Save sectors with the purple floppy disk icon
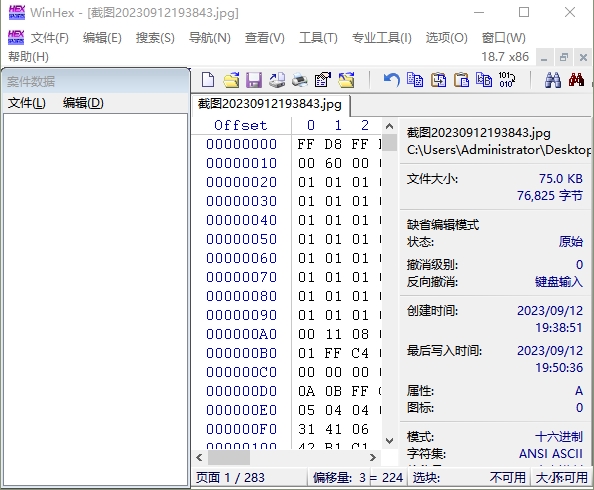 (254, 80)
